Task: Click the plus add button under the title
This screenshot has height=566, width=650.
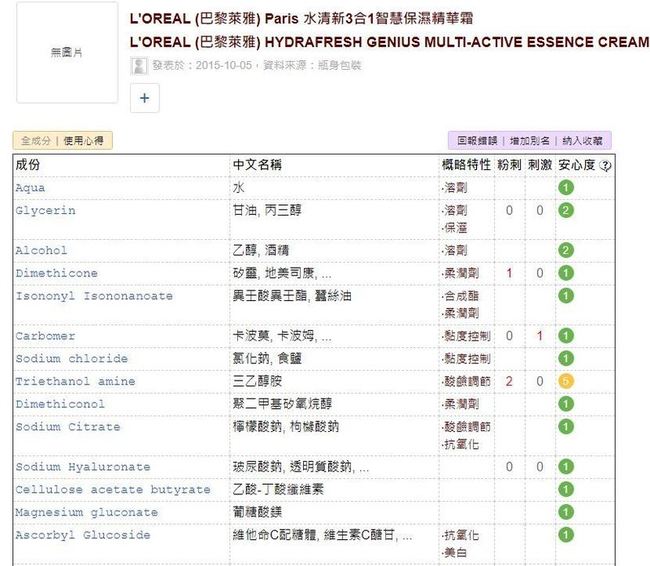Action: point(145,98)
